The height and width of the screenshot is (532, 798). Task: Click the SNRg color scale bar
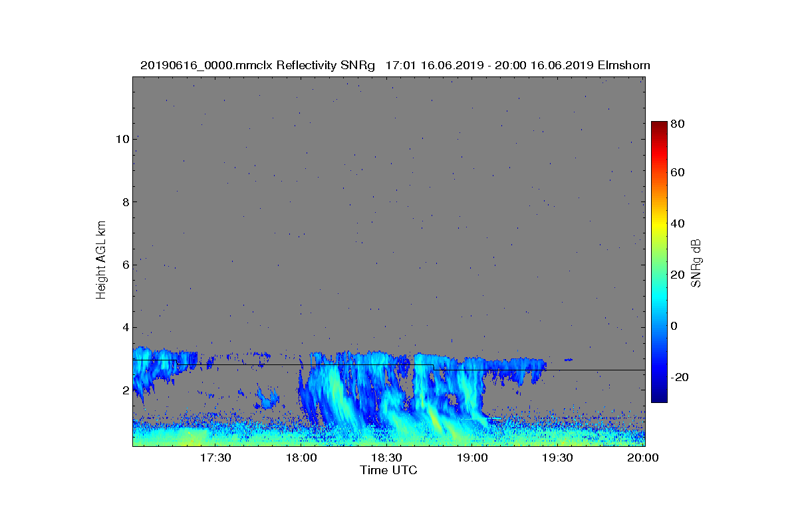pyautogui.click(x=659, y=262)
